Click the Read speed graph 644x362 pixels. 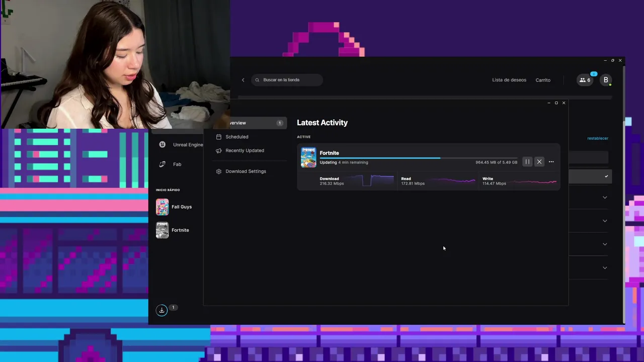(x=452, y=180)
